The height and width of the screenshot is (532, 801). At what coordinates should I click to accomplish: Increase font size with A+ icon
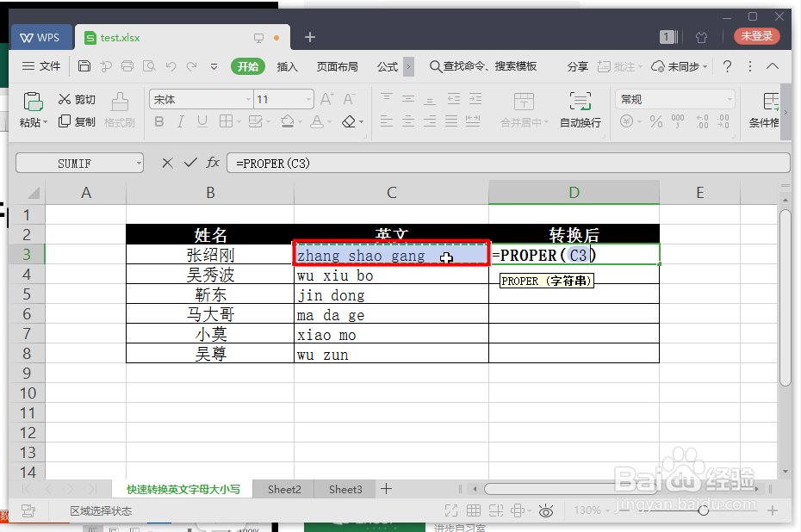(x=327, y=98)
